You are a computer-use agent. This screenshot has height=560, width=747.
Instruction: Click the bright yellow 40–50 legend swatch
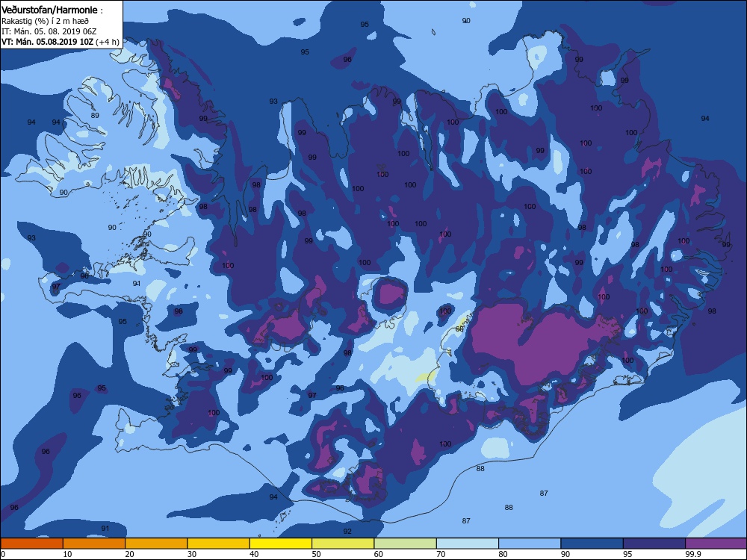(x=281, y=544)
